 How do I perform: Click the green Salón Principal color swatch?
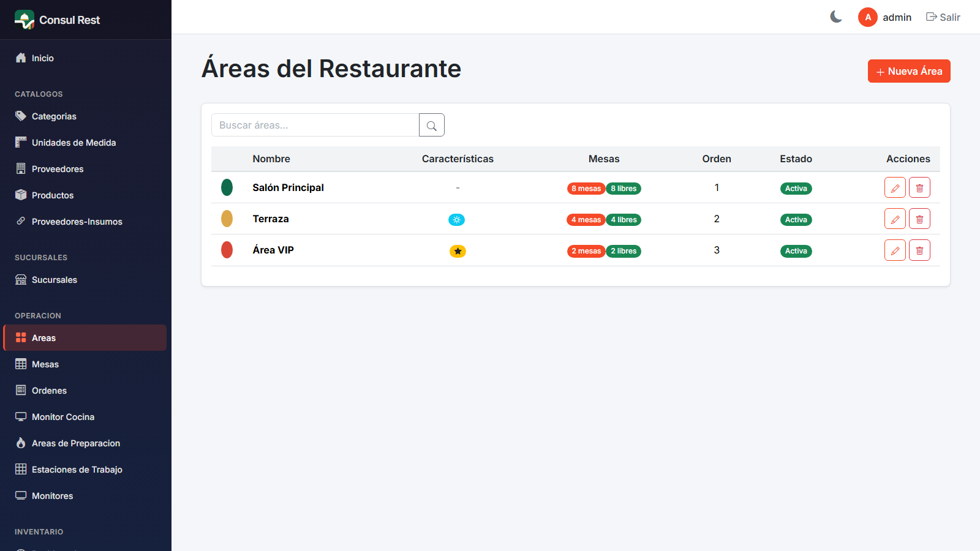(x=227, y=187)
